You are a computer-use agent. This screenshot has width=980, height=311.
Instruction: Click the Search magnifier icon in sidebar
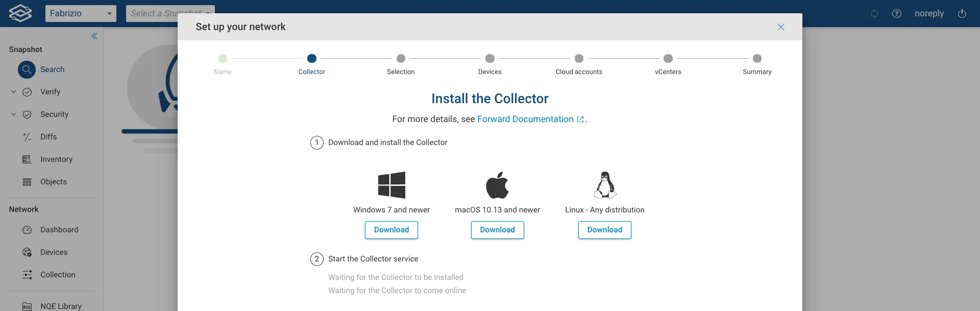click(x=27, y=69)
